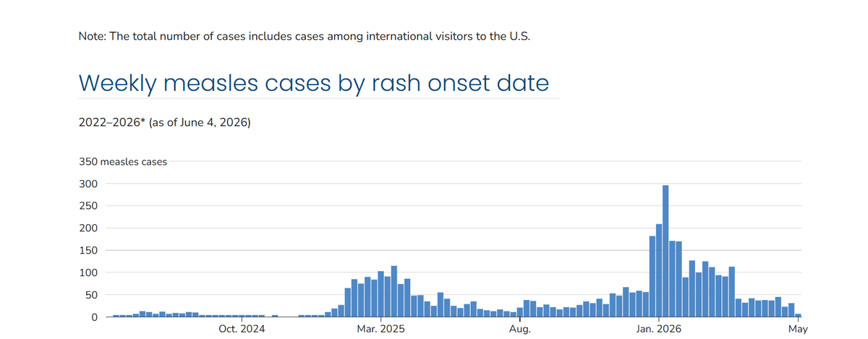Click the '2022–2026* (as of June 4, 2026)' subtitle
This screenshot has height=339, width=868.
pyautogui.click(x=164, y=123)
